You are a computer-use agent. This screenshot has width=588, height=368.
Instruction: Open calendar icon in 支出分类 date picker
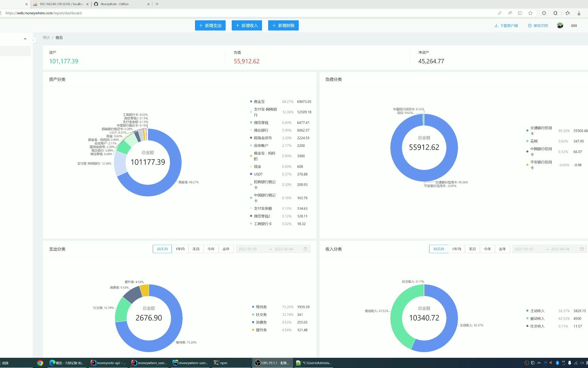(305, 249)
